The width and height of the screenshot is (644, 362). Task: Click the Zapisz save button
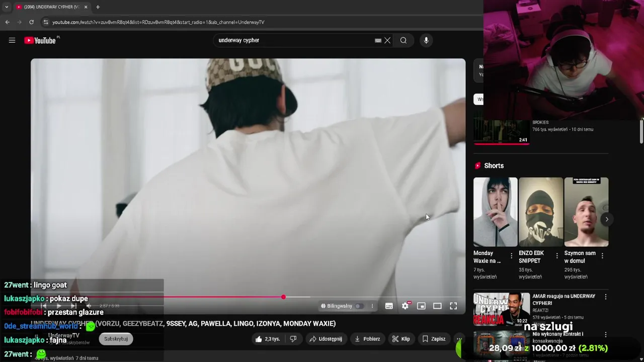coord(434,339)
